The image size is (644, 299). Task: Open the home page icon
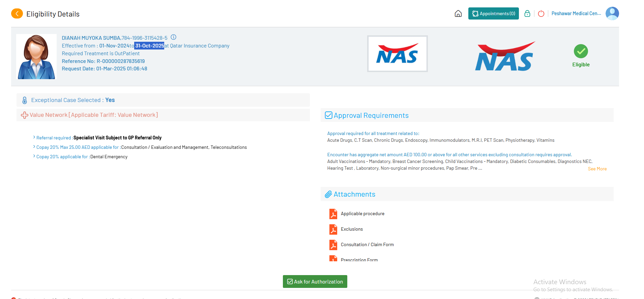[458, 13]
